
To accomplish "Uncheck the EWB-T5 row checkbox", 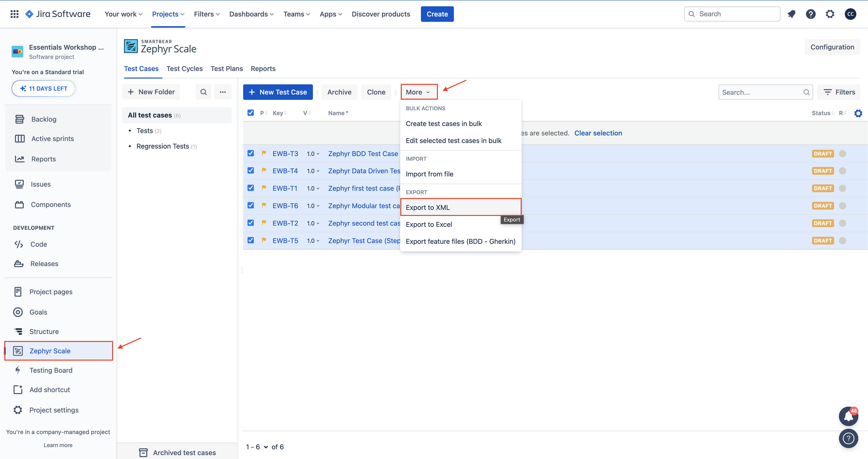I will 250,240.
